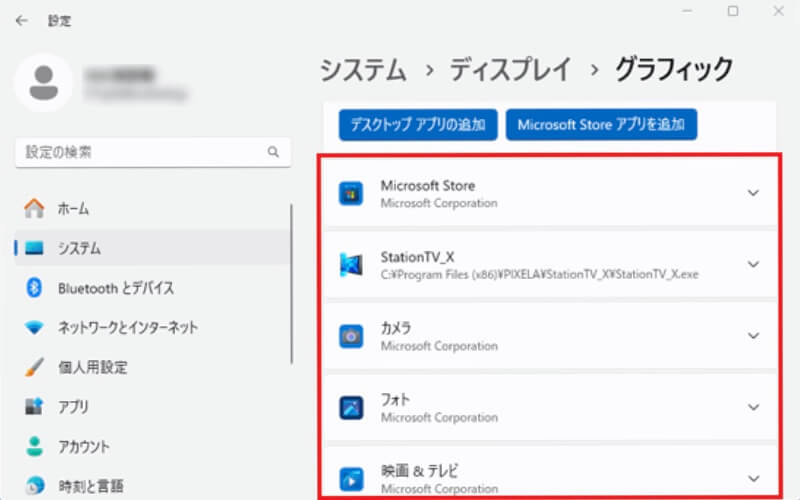The image size is (800, 500).
Task: Click Microsoft Store アプリを追加 button
Action: pos(601,124)
